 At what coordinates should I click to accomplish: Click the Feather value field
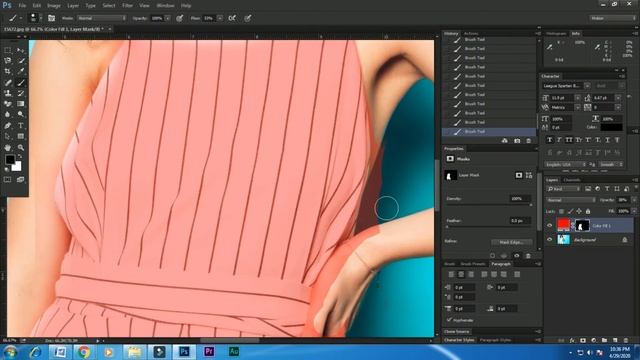pyautogui.click(x=519, y=221)
